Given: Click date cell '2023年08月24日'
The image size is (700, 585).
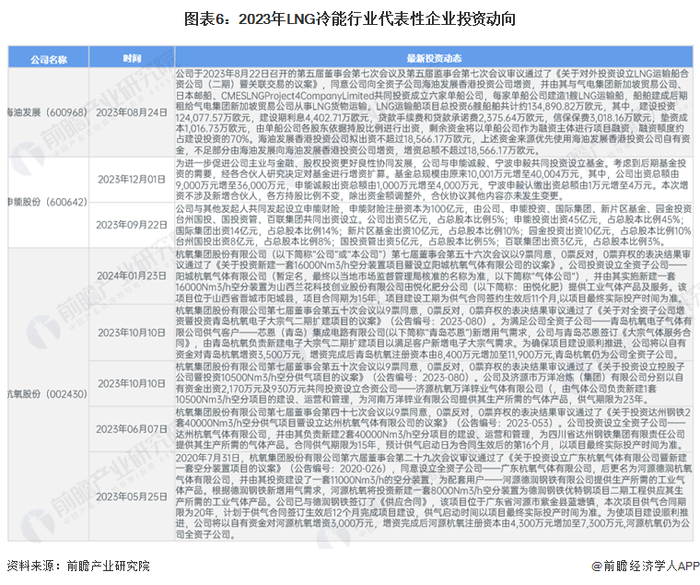Looking at the screenshot, I should (x=132, y=112).
